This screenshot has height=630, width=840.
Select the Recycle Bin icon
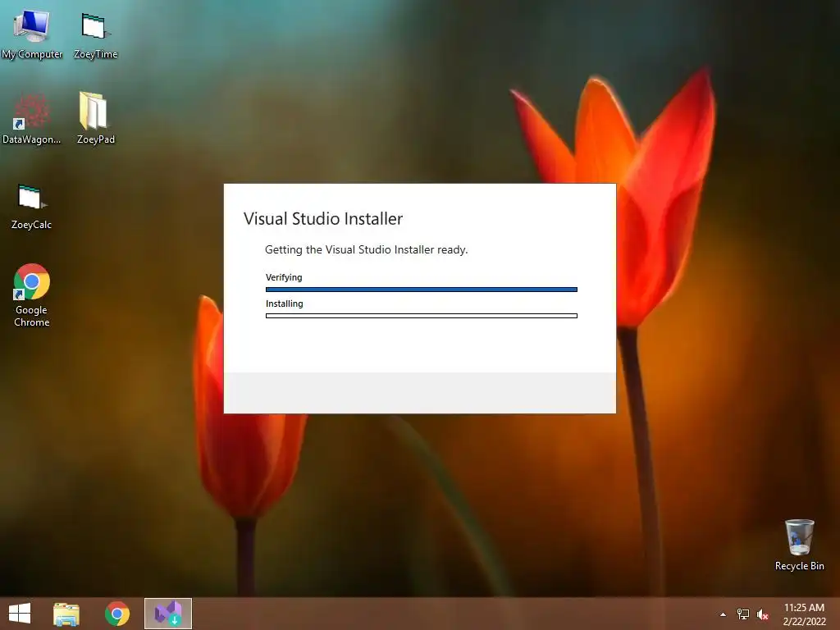point(799,545)
